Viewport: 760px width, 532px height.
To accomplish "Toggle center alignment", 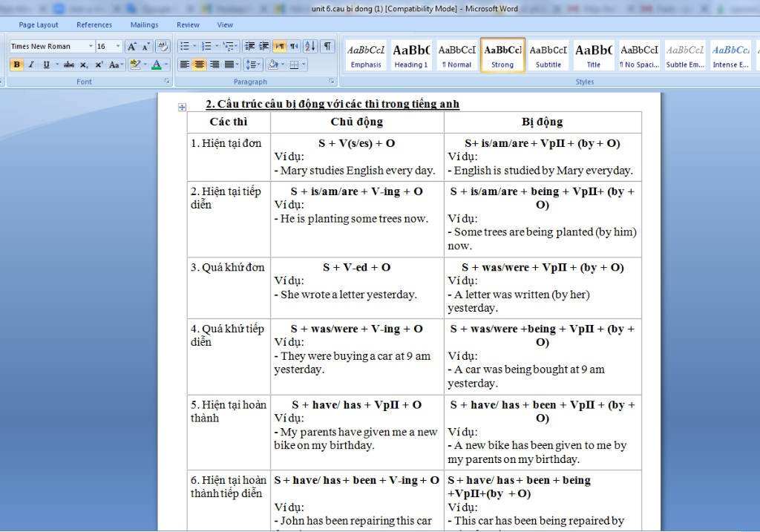I will tap(199, 65).
